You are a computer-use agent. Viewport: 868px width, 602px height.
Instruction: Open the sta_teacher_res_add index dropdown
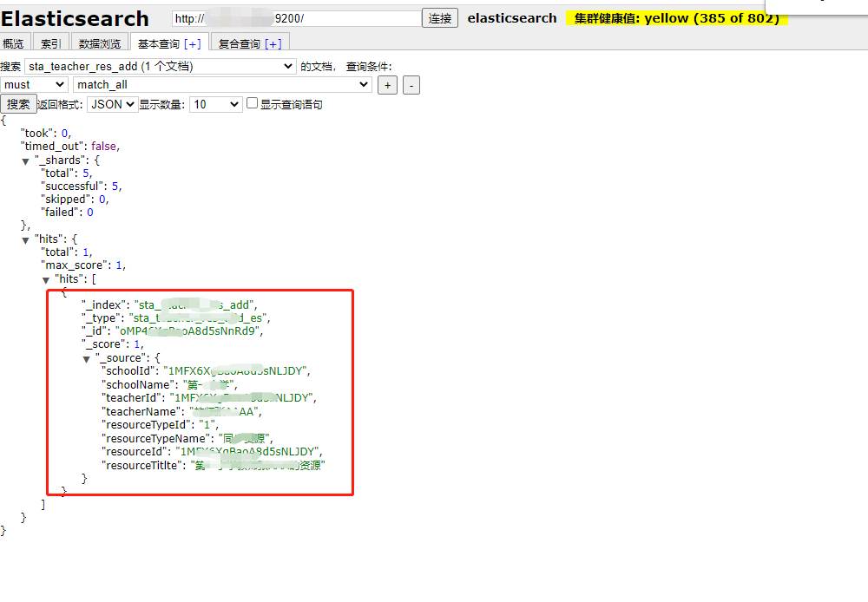tap(161, 67)
